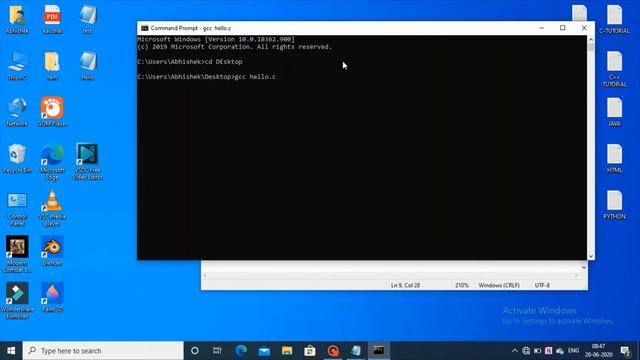Viewport: 640px width, 360px height.
Task: Click the Command Prompt scrollbar up arrow
Action: tap(591, 40)
